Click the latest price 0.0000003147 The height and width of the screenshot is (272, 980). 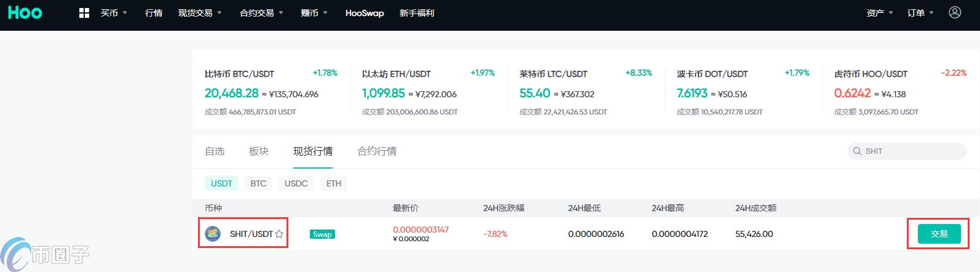click(421, 230)
